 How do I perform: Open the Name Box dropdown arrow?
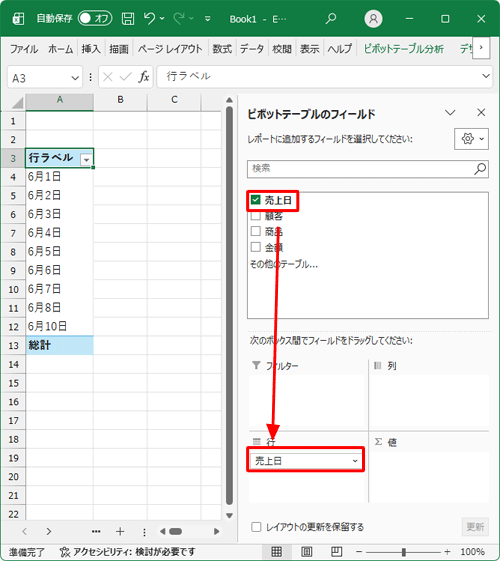[x=75, y=78]
